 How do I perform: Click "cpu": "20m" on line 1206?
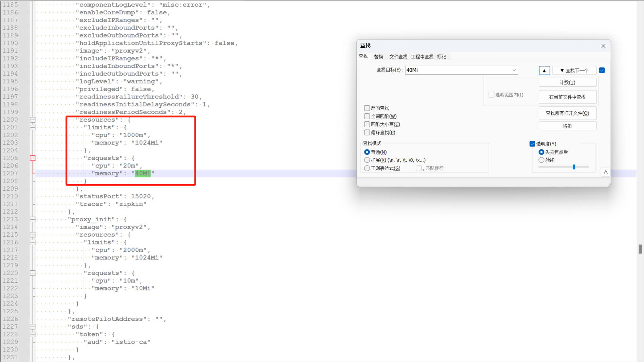point(117,166)
